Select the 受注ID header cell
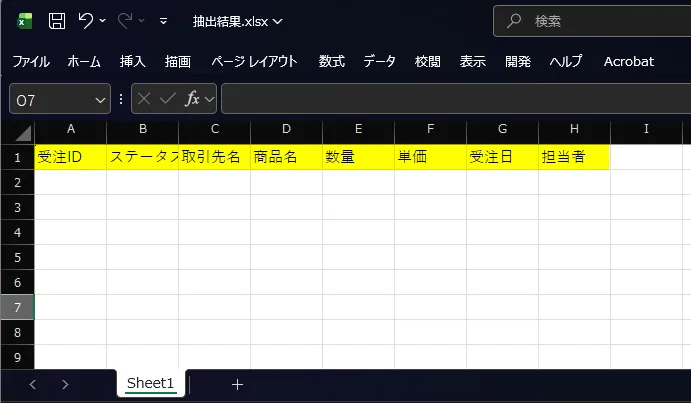 click(x=70, y=157)
